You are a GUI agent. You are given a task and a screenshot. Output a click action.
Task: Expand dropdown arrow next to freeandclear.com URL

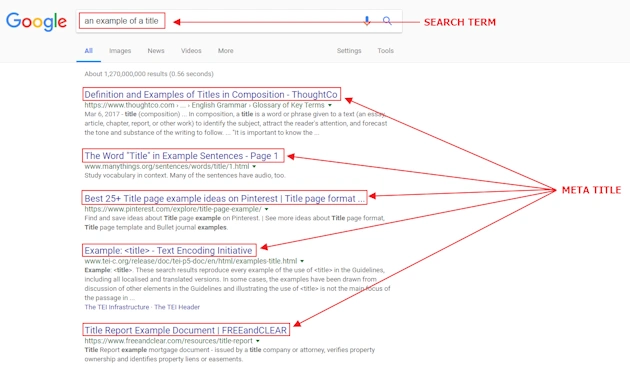coord(258,341)
